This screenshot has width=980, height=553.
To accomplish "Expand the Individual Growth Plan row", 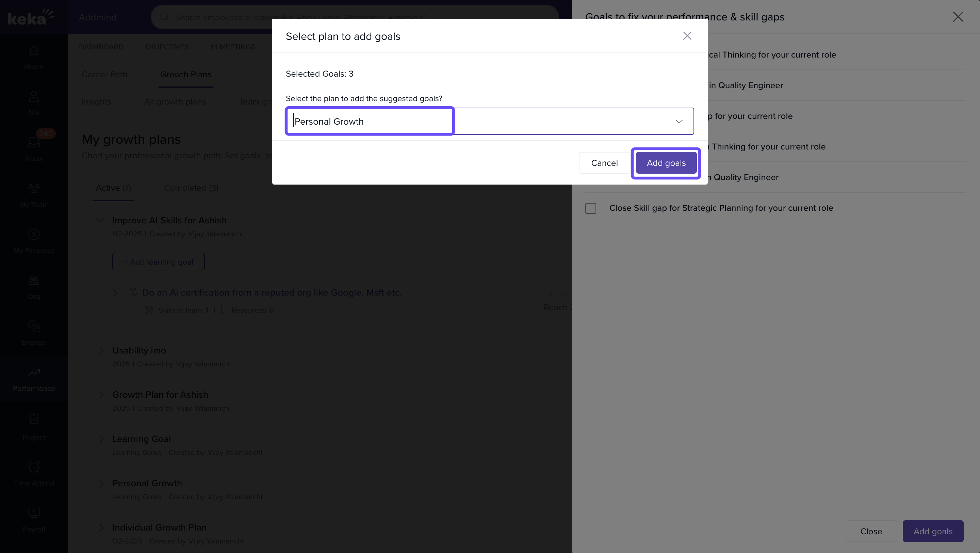I will pos(101,527).
